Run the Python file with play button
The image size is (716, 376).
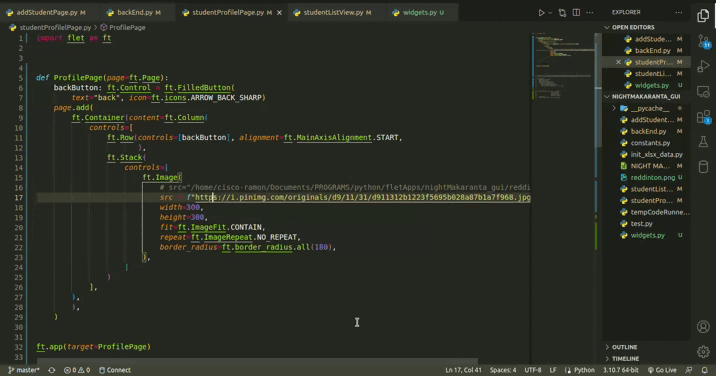[541, 13]
